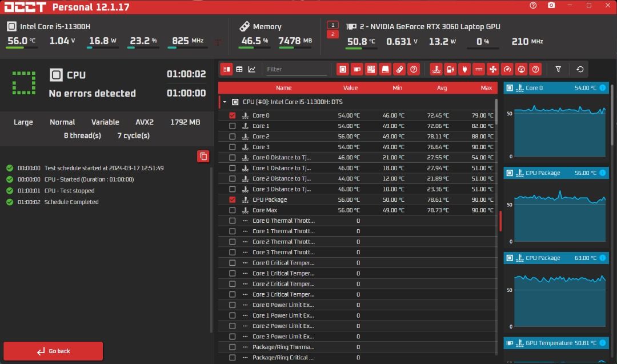
Task: Select GPU number 1 selector
Action: (332, 25)
